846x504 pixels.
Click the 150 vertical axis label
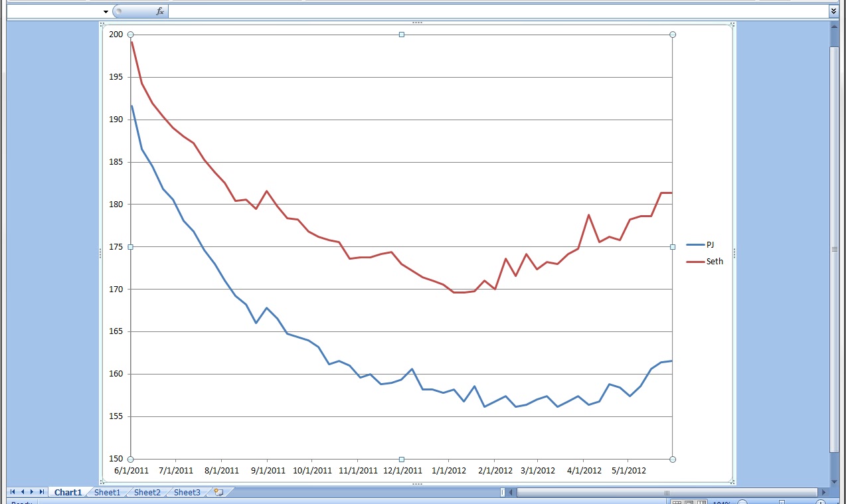[x=116, y=459]
